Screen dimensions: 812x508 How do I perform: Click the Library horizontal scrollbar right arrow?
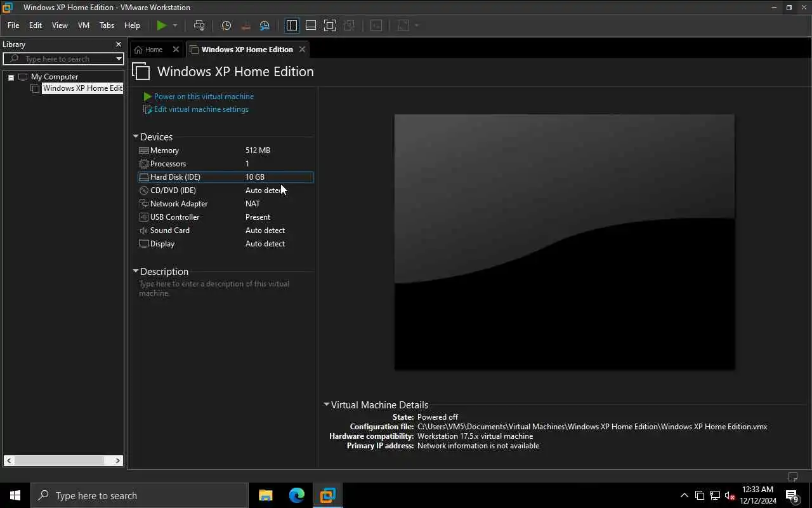point(118,460)
